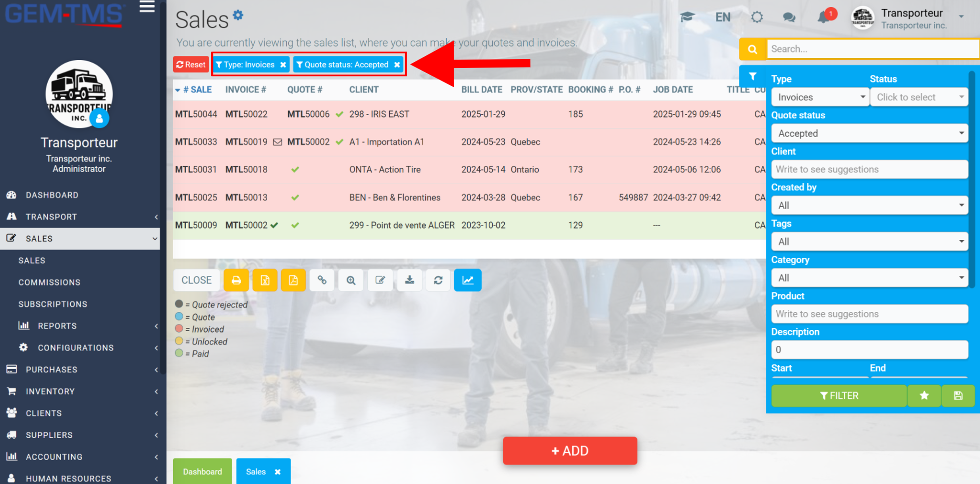The image size is (980, 484).
Task: Remove the Quote status: Accepted filter tag
Action: click(x=397, y=65)
